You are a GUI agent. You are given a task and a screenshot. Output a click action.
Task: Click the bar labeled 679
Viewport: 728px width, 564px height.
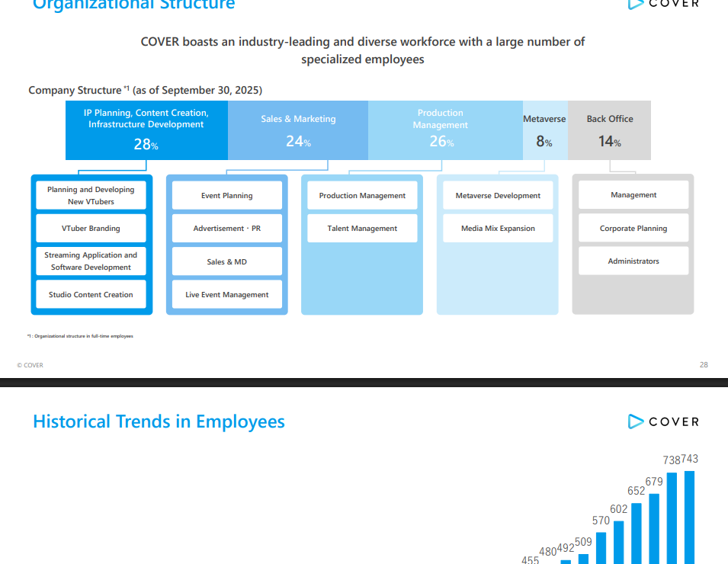(654, 529)
